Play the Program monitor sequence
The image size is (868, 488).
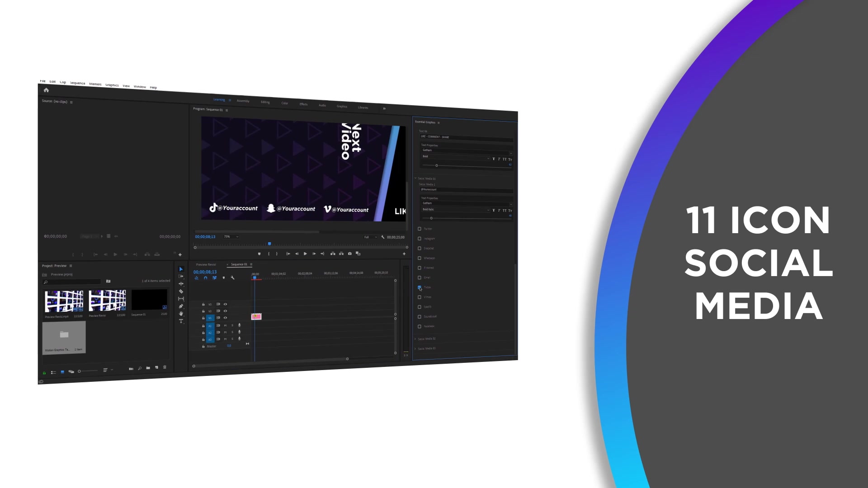[x=305, y=253]
